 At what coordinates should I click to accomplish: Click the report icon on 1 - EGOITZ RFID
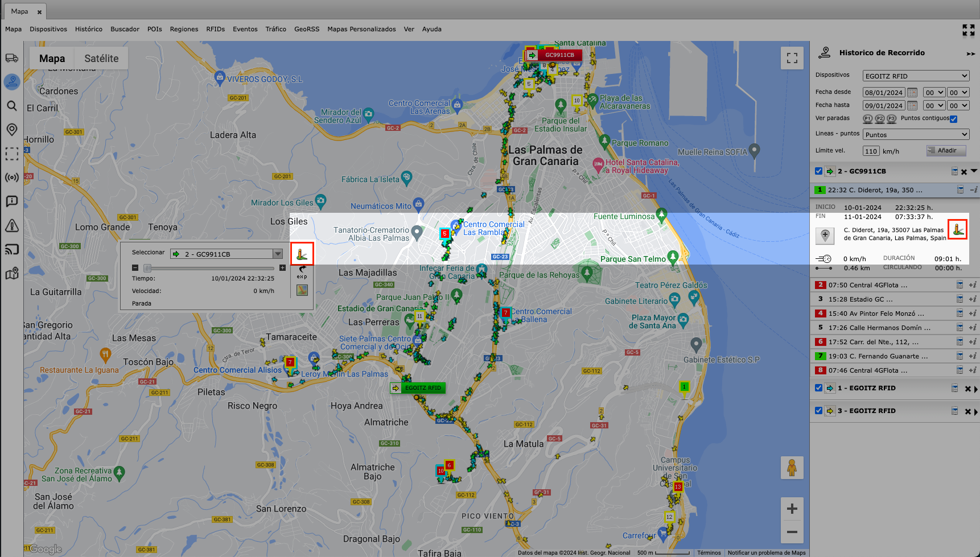[954, 388]
